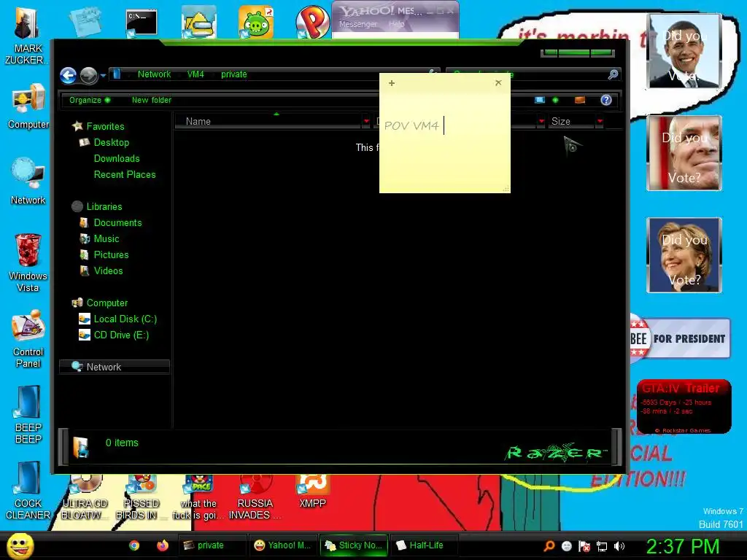
Task: Open the Music library
Action: pyautogui.click(x=107, y=238)
